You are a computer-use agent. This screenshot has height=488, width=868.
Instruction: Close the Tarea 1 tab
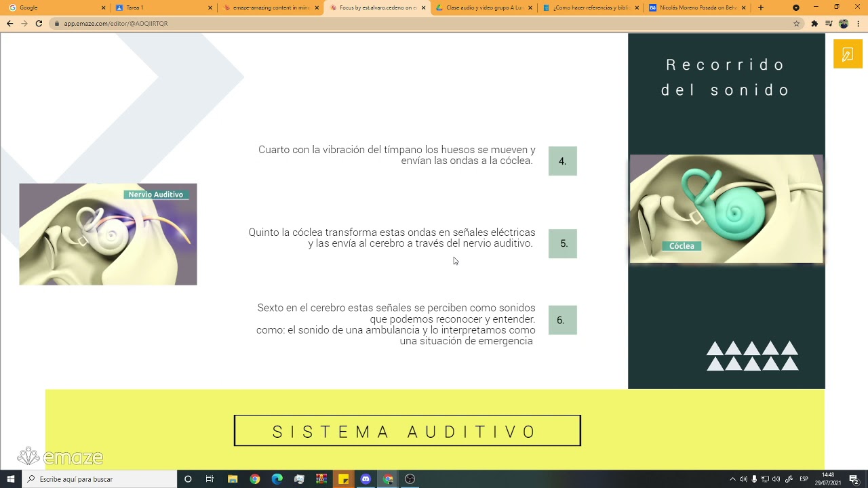coord(210,7)
